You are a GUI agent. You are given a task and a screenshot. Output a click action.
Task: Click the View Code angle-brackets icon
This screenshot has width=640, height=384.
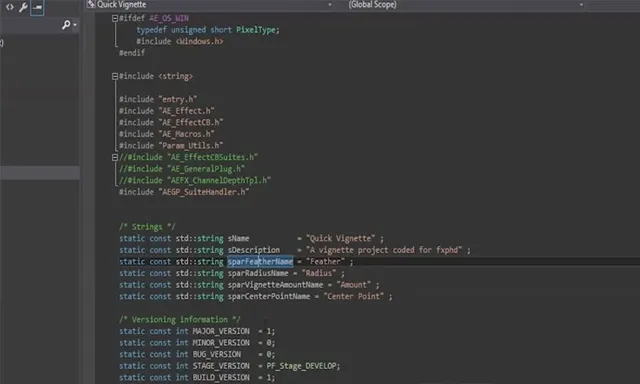[x=9, y=7]
